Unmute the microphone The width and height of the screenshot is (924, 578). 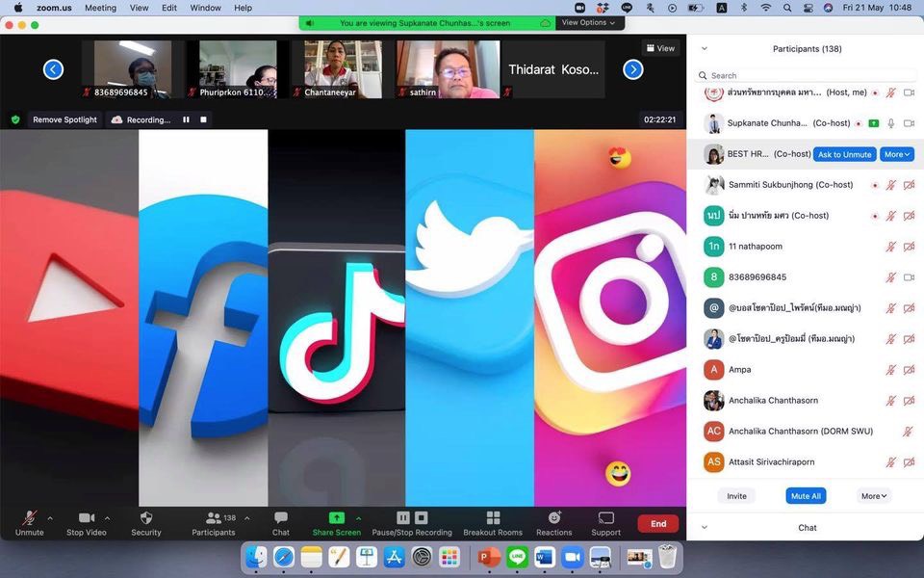click(29, 518)
